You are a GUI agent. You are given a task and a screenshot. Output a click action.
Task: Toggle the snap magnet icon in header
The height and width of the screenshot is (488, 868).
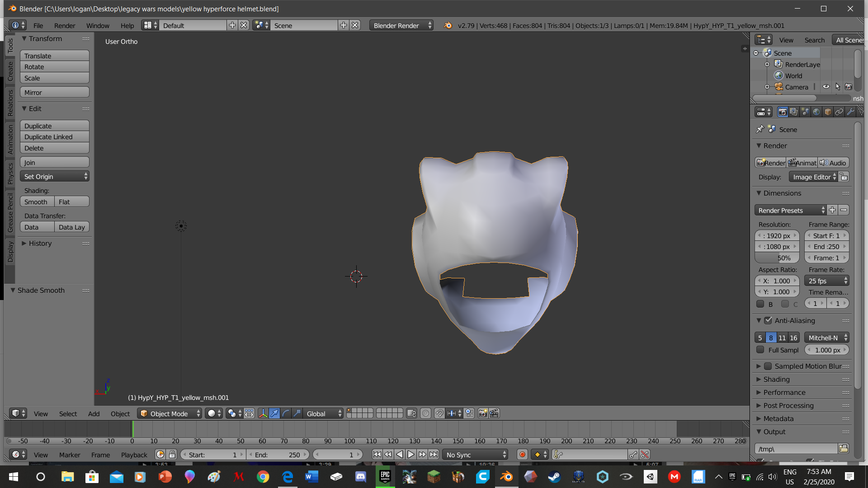[439, 413]
